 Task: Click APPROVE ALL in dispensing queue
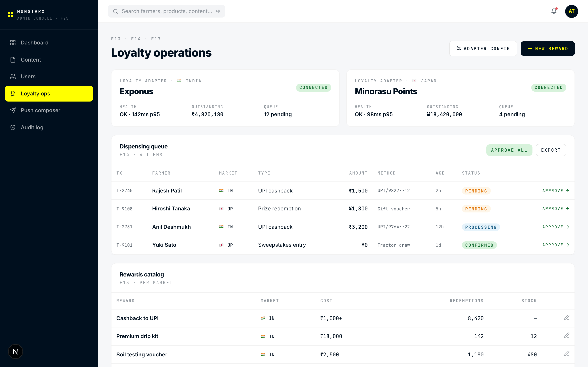click(x=509, y=150)
